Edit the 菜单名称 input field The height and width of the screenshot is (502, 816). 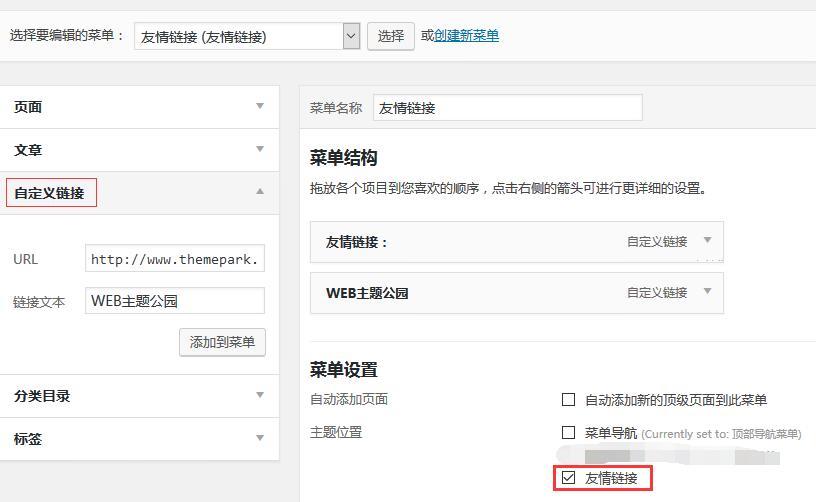[507, 108]
